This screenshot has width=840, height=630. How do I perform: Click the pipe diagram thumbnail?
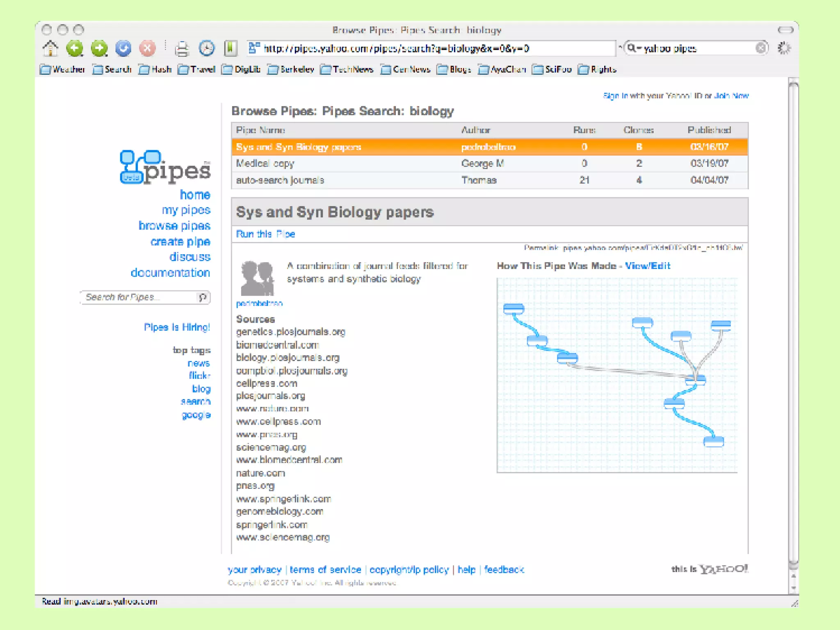click(617, 375)
